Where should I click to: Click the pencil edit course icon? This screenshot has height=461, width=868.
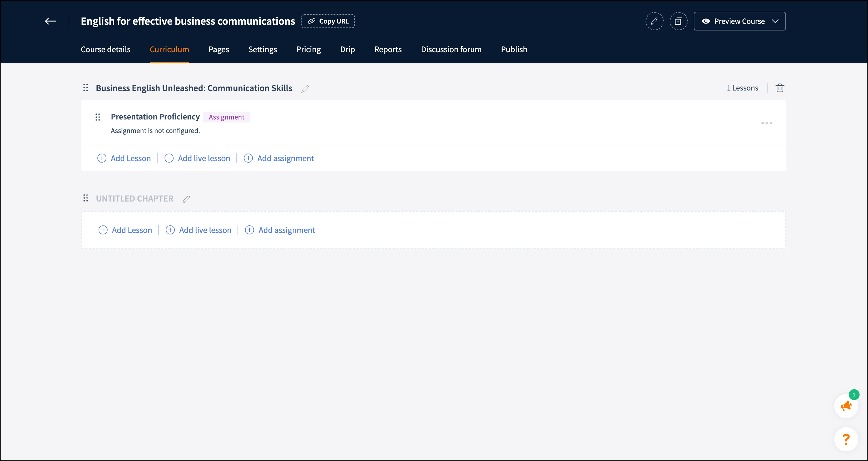pyautogui.click(x=654, y=21)
